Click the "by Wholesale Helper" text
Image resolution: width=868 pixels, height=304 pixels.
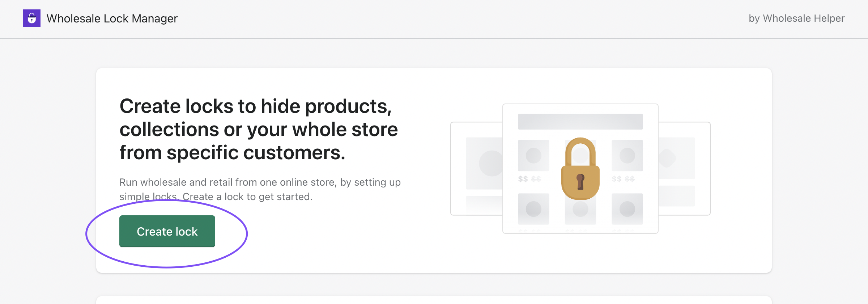796,18
